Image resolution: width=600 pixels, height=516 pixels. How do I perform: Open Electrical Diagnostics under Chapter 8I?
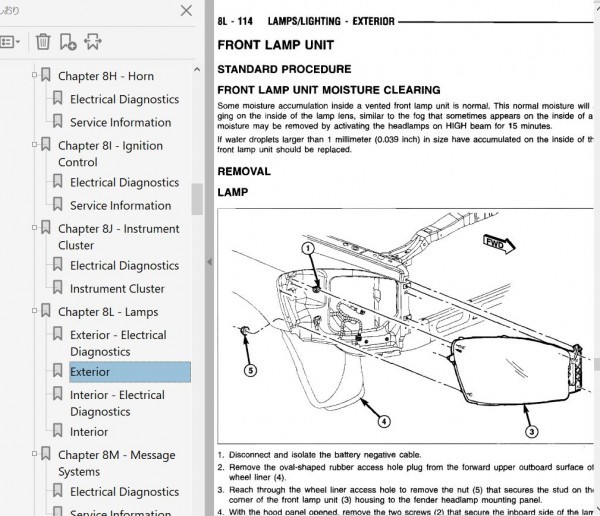(x=124, y=183)
